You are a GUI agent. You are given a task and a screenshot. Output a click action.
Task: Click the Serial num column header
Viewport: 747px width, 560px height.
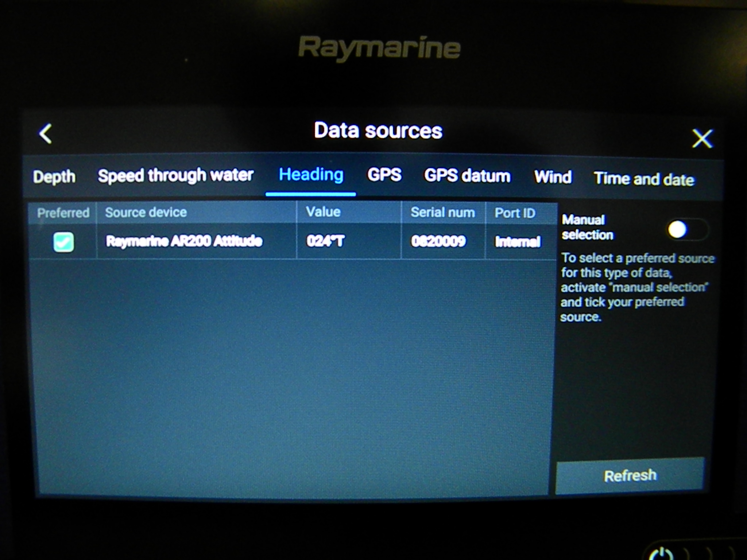tap(442, 212)
